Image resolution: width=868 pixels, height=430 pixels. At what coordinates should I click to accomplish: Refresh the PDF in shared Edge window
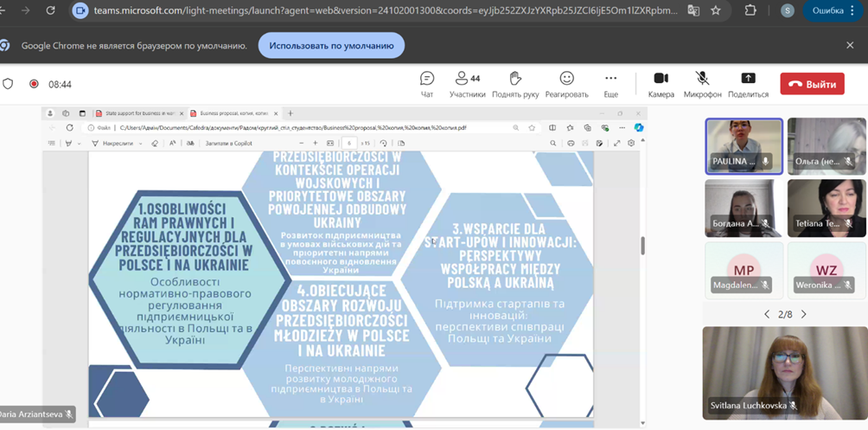point(70,127)
